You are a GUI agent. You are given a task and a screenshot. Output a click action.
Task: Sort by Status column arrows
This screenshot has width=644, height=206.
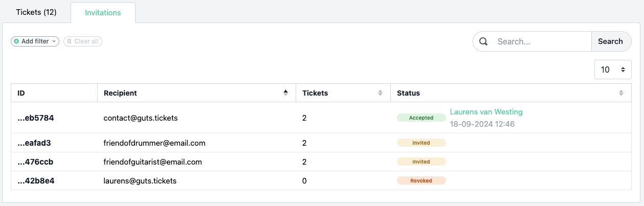pyautogui.click(x=621, y=93)
